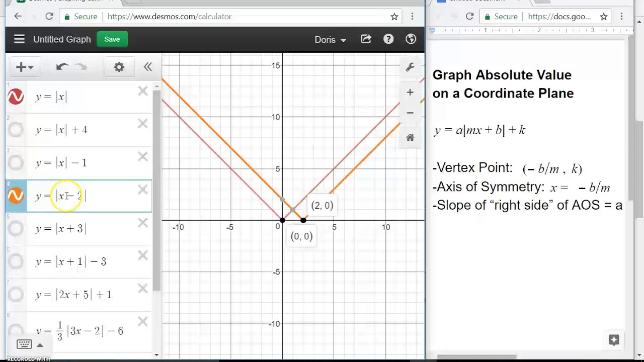Delete the y = |x + 1| − 3 expression

click(x=143, y=255)
